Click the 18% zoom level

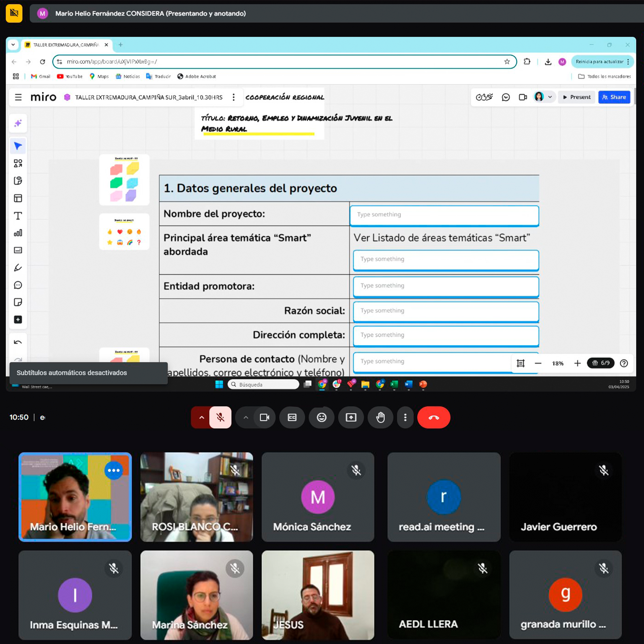click(558, 363)
